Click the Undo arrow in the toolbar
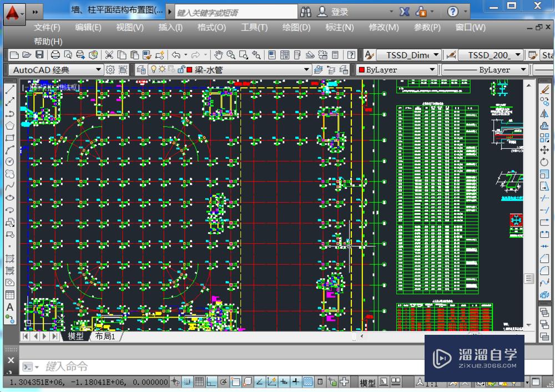This screenshot has height=392, width=555. point(176,54)
